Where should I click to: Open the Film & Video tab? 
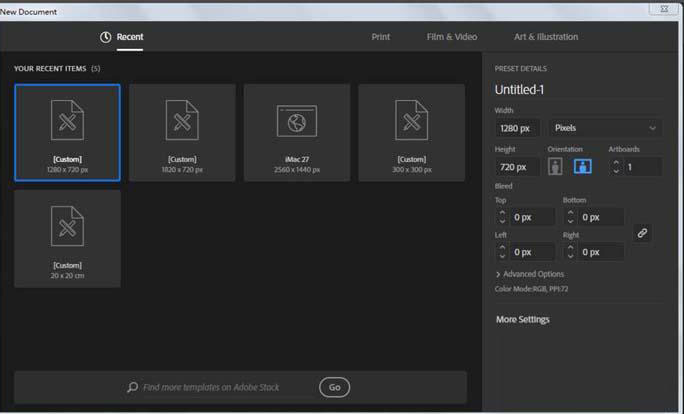coord(451,37)
